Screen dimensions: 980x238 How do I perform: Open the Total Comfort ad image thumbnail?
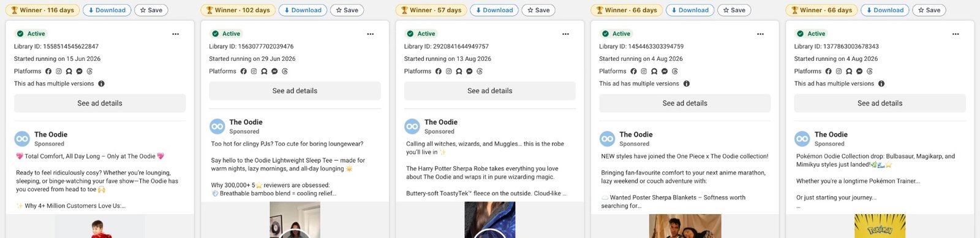[x=100, y=226]
